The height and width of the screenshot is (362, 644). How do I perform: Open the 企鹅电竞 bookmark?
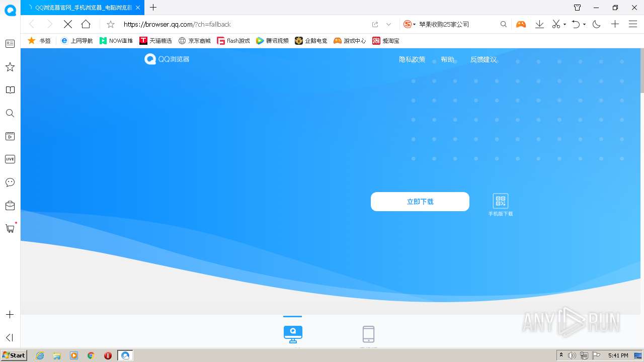point(311,41)
